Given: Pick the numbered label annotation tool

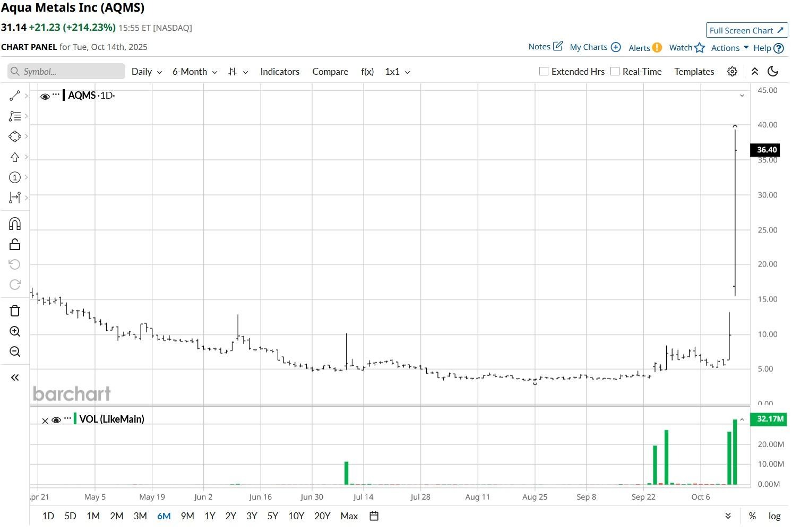Looking at the screenshot, I should click(14, 177).
